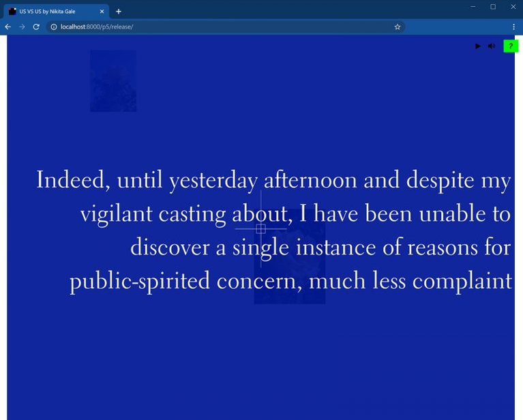Click the localhost:8000/p5/release/ address field

point(226,27)
